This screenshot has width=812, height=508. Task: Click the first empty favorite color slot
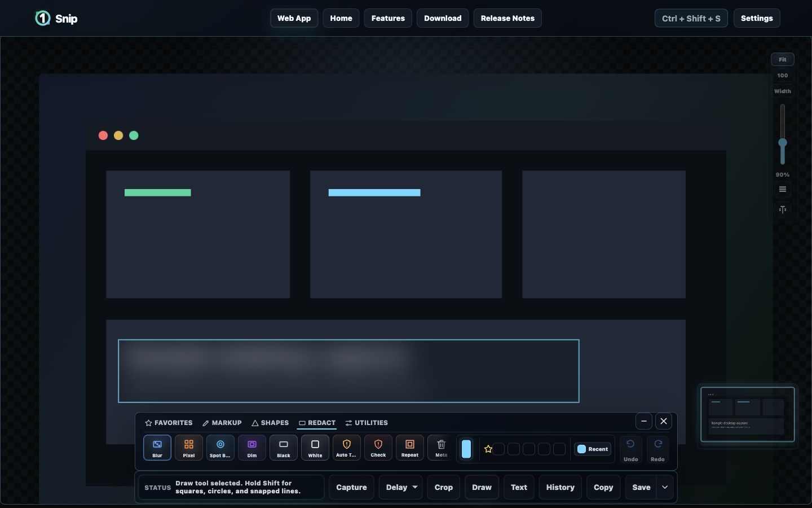pyautogui.click(x=499, y=449)
